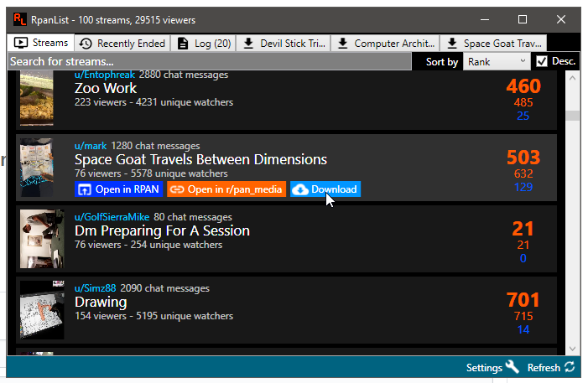Open u/Simz88 user link
The width and height of the screenshot is (588, 383).
(96, 288)
